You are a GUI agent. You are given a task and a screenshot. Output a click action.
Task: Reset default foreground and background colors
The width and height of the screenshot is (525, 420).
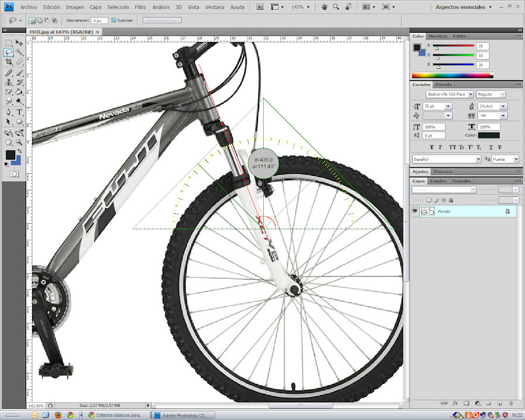(7, 164)
